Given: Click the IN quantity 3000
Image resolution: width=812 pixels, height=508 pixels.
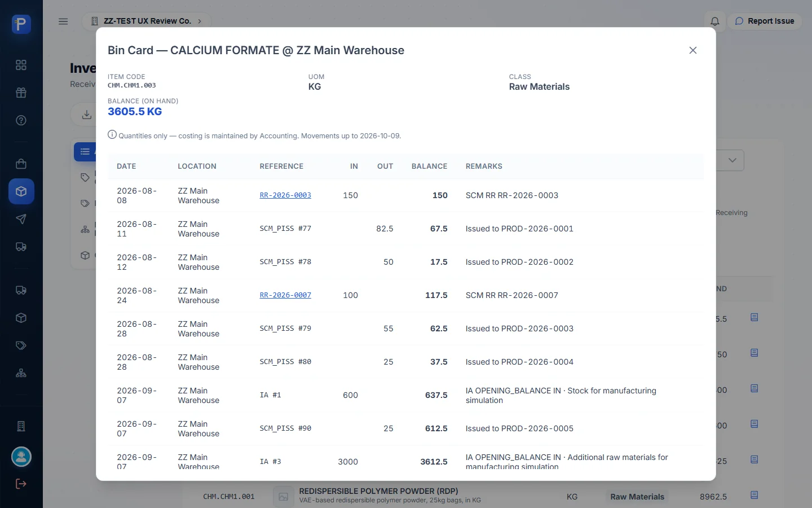Looking at the screenshot, I should click(x=348, y=462).
